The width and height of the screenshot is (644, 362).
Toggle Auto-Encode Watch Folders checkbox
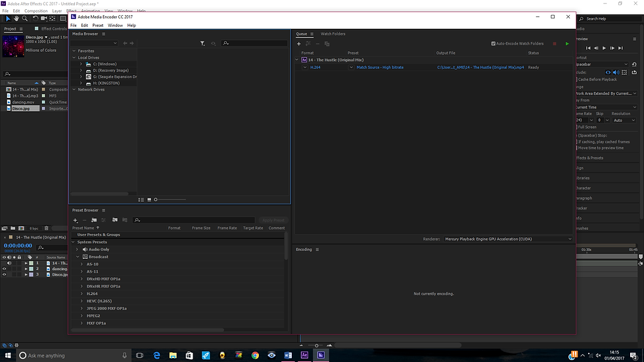coord(494,43)
